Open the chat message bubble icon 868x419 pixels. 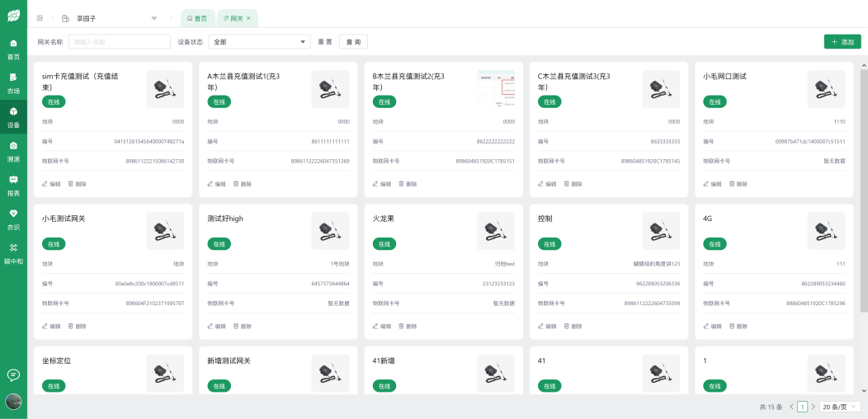[13, 374]
